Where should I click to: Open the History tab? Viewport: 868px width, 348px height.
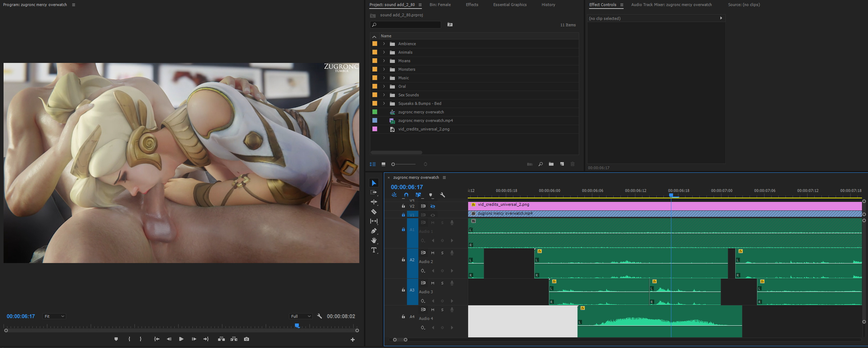[x=548, y=5]
